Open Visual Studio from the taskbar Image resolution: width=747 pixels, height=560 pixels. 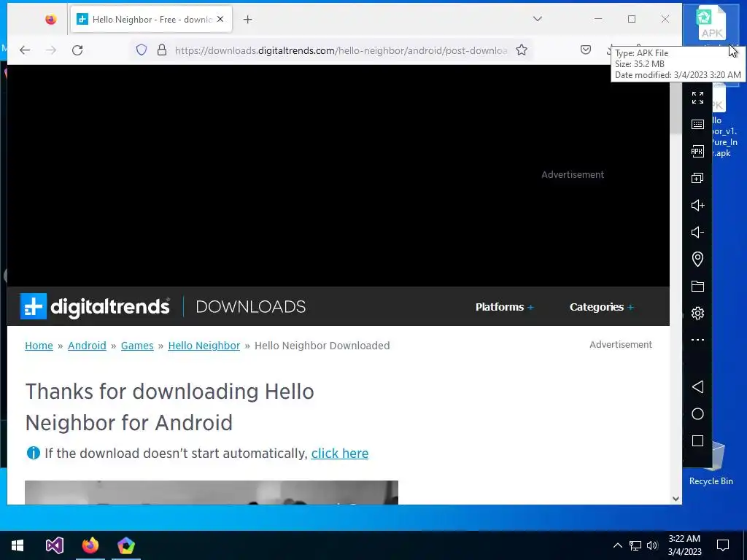[x=54, y=545]
